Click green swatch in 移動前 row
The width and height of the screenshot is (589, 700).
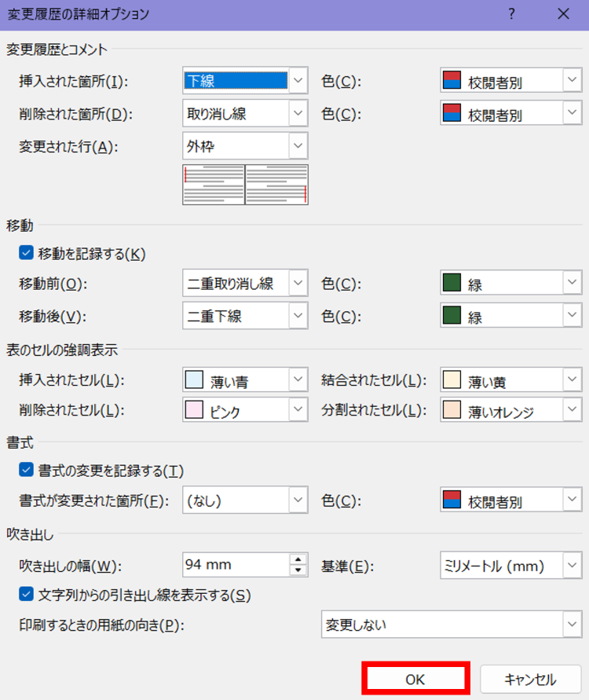(x=452, y=282)
